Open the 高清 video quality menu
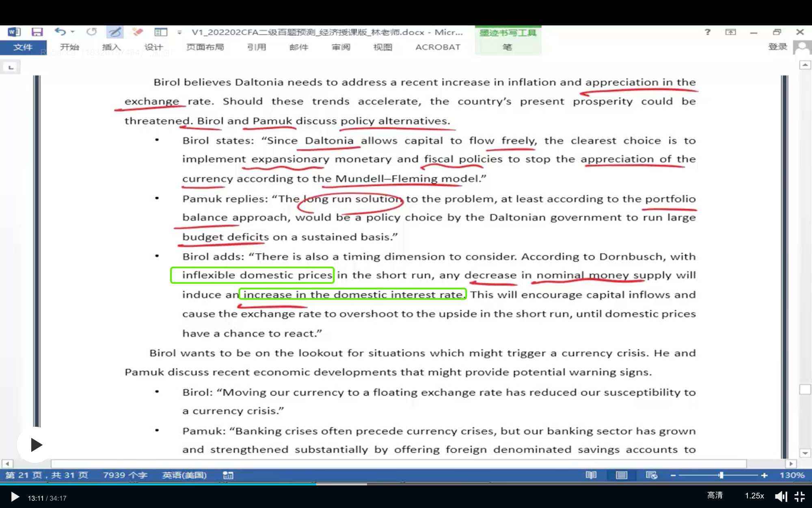Image resolution: width=812 pixels, height=508 pixels. point(715,495)
